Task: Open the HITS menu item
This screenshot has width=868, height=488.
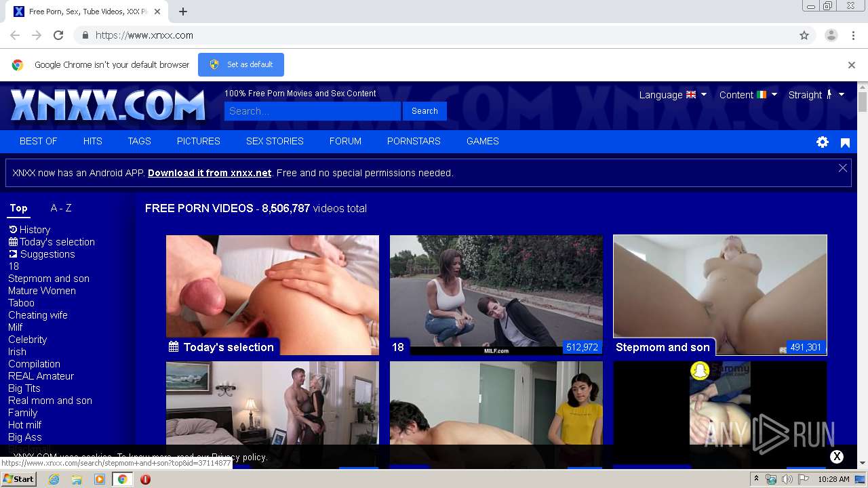Action: [93, 142]
